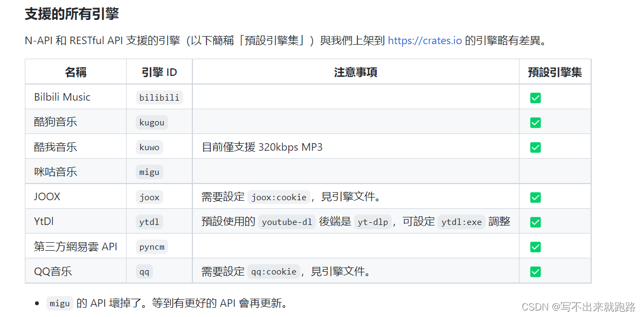Click the green checkmark in 酷我音乐 row
The image size is (644, 317).
pos(535,147)
